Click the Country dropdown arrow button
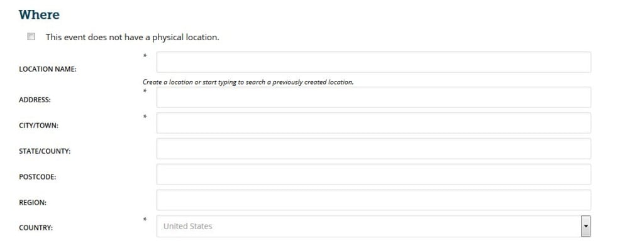 coord(586,226)
